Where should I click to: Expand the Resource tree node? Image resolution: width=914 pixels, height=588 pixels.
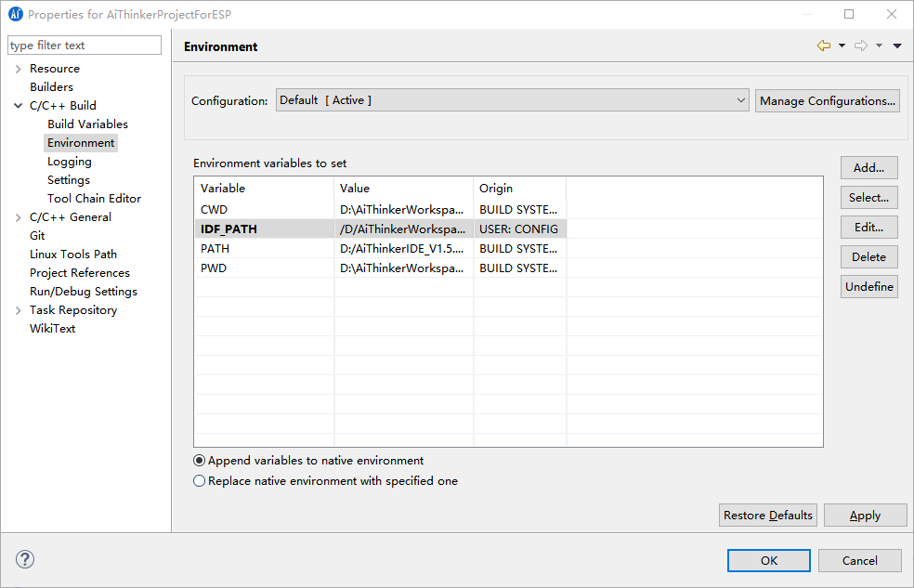click(x=19, y=69)
